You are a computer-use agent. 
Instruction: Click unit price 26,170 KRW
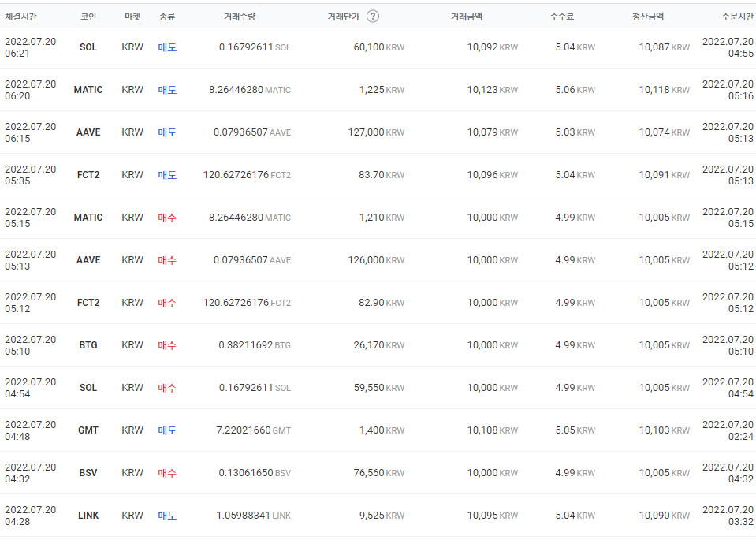379,344
